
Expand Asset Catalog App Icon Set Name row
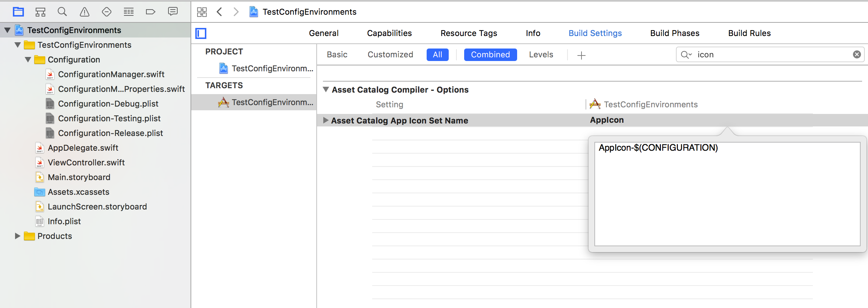pos(325,120)
